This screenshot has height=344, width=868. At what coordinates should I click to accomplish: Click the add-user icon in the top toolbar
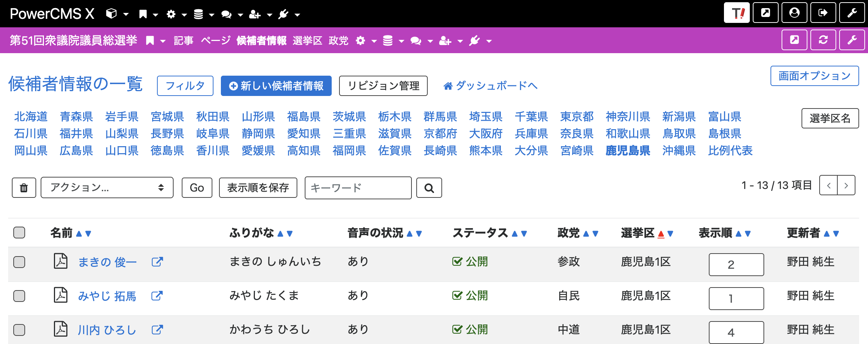(x=255, y=14)
